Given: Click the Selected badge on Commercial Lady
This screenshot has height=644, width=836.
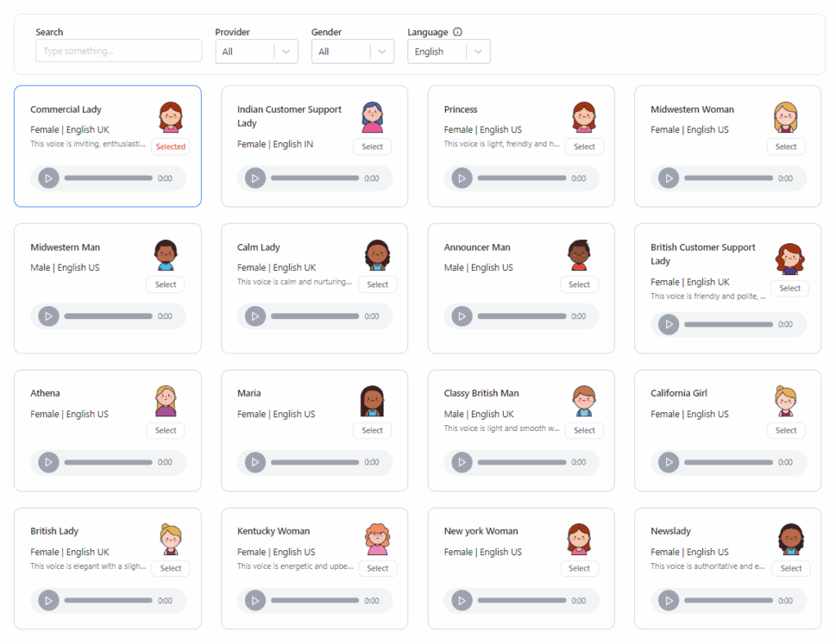Looking at the screenshot, I should tap(171, 147).
